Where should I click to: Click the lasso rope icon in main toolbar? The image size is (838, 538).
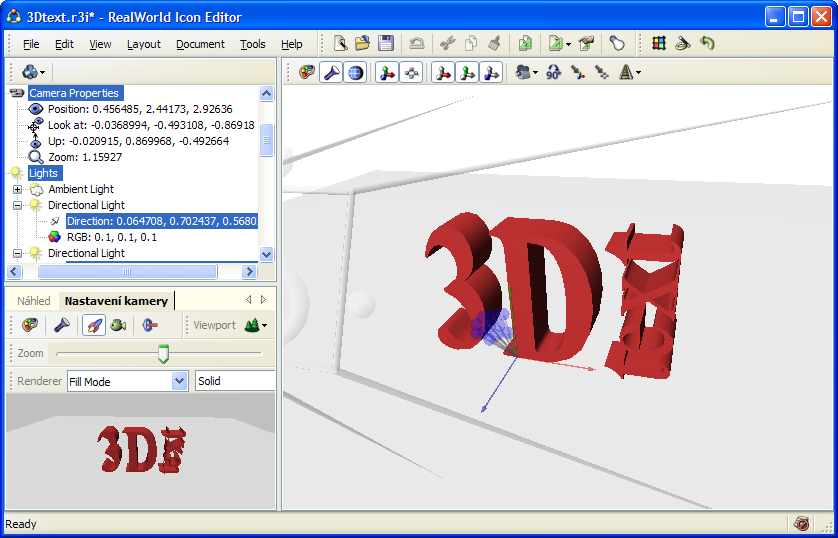pos(682,43)
